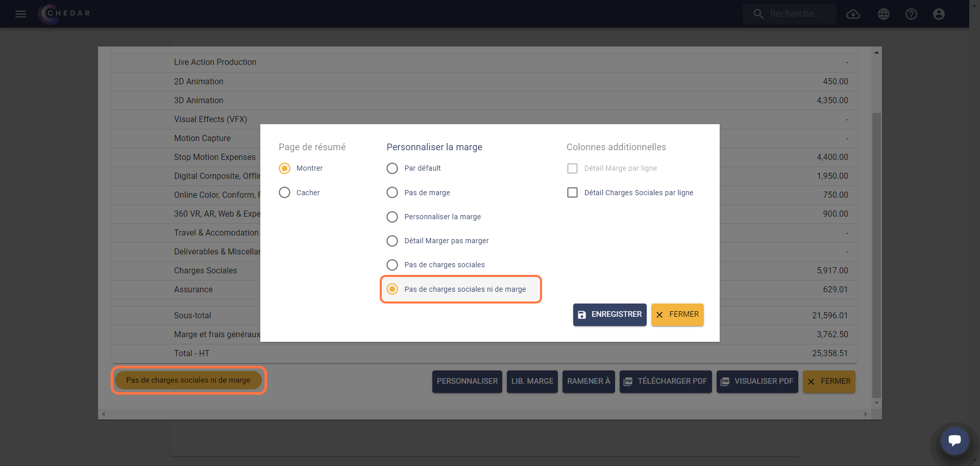
Task: Click VISUALISER PDF button
Action: (x=757, y=382)
